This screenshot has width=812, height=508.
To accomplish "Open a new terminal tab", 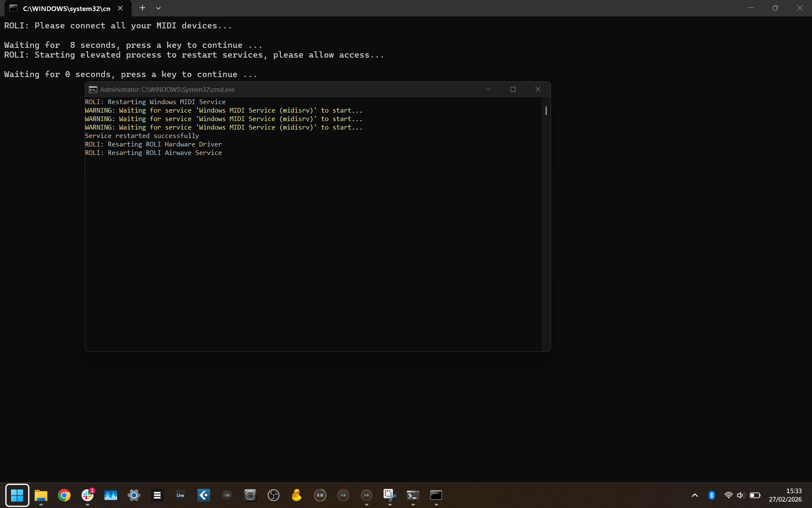I will [142, 8].
